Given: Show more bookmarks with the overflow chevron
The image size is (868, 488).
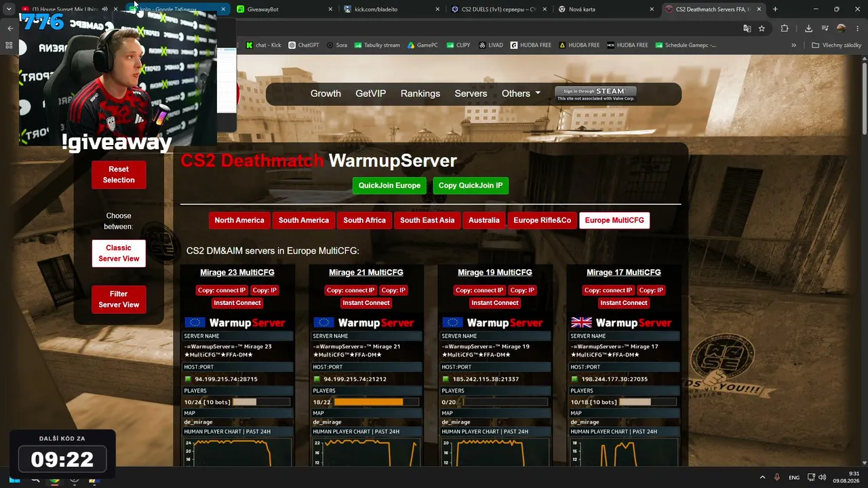Looking at the screenshot, I should 793,45.
